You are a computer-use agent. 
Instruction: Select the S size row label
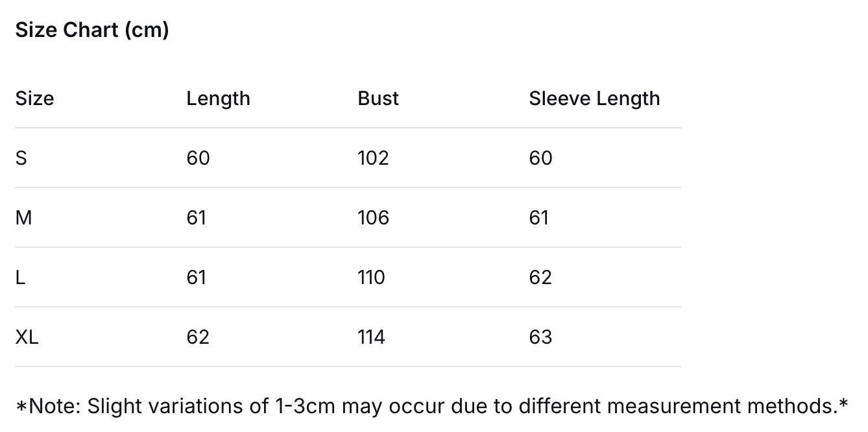(21, 158)
